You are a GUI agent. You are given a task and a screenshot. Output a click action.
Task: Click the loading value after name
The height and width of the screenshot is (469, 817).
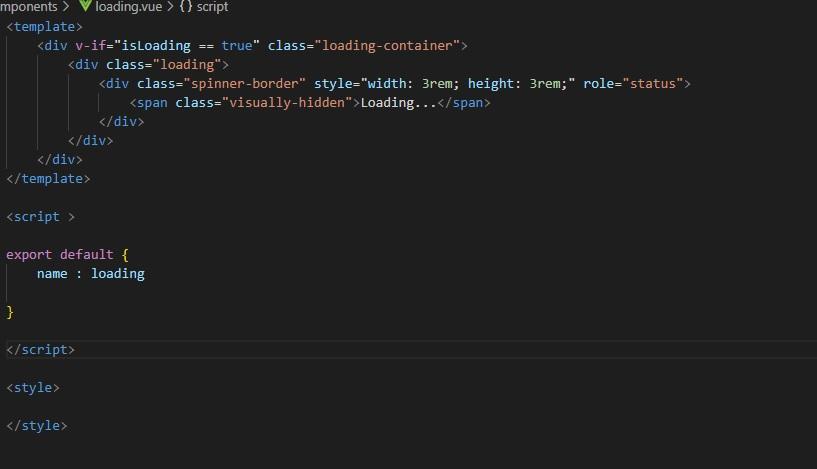coord(118,274)
